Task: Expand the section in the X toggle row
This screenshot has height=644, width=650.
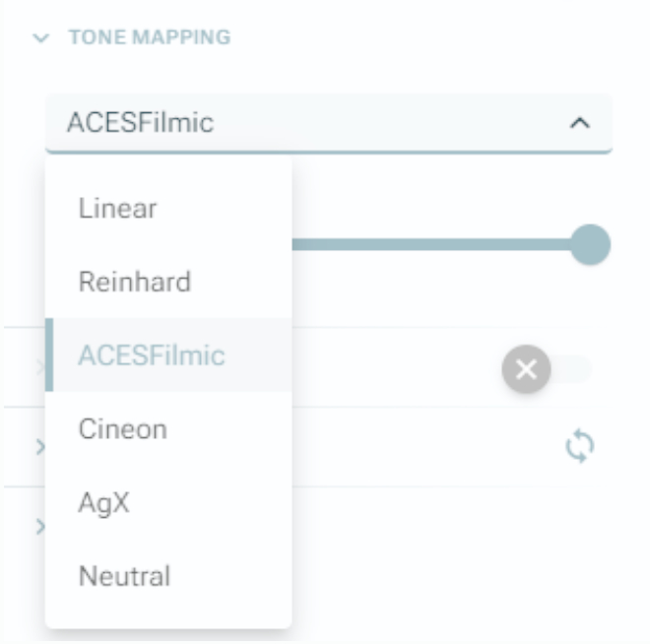Action: tap(39, 368)
